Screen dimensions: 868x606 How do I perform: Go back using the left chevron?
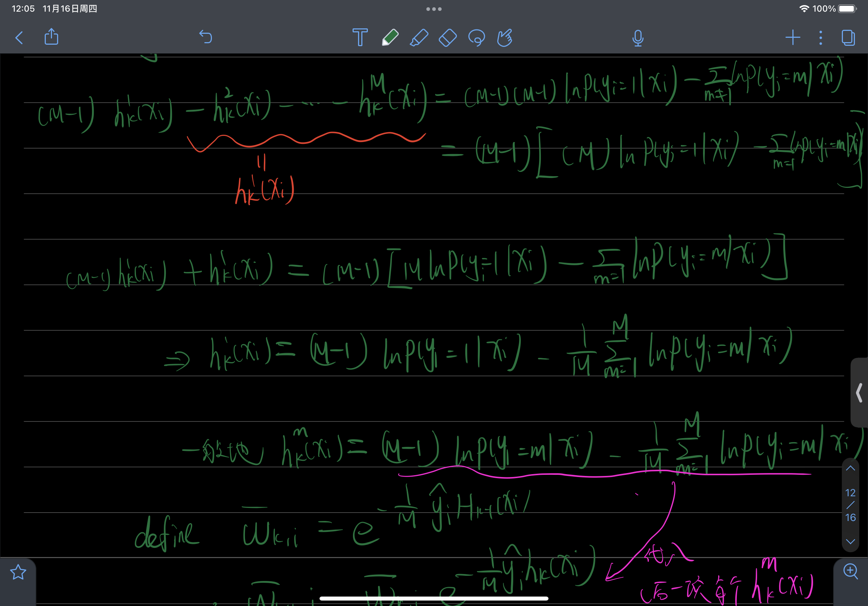coord(19,37)
